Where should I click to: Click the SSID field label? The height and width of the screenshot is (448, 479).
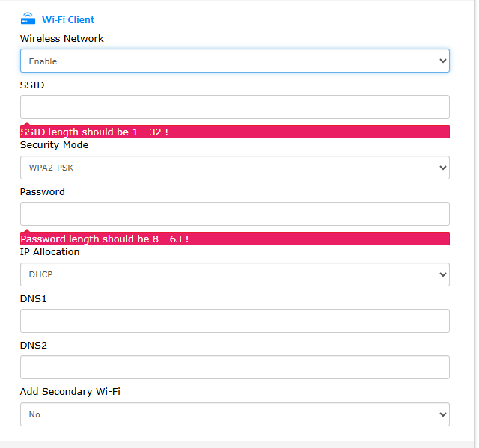pos(32,85)
